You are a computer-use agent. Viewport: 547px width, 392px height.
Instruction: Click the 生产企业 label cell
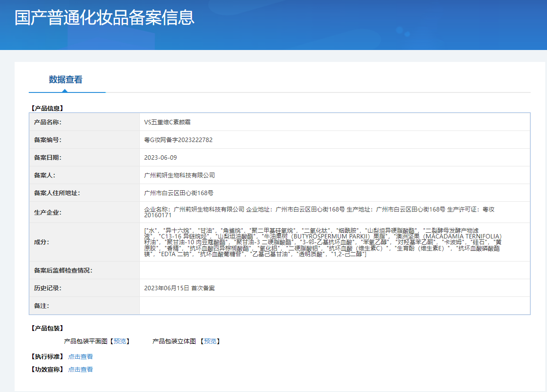(84, 212)
